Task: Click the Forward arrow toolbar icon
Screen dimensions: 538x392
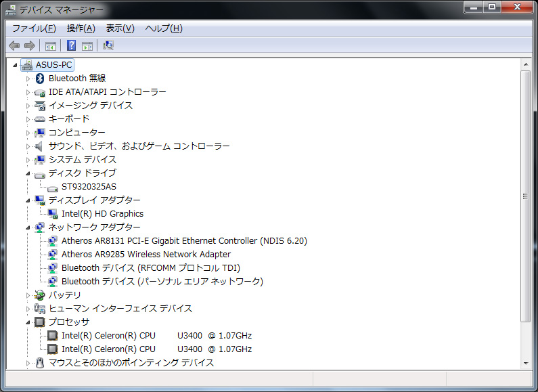Action: (29, 45)
